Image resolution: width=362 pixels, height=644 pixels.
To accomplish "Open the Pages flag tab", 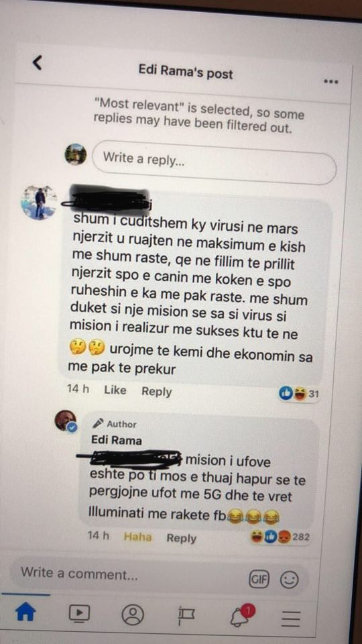I will click(186, 616).
